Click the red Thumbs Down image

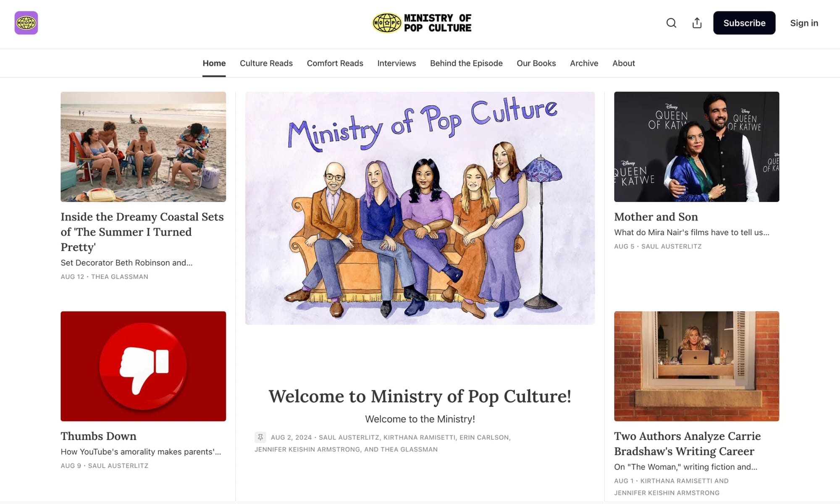point(143,366)
